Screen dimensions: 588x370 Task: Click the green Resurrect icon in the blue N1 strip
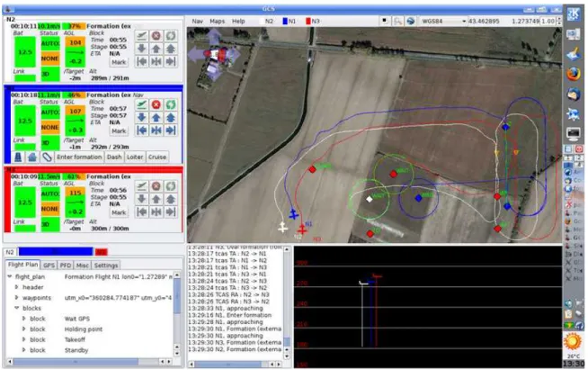(171, 104)
